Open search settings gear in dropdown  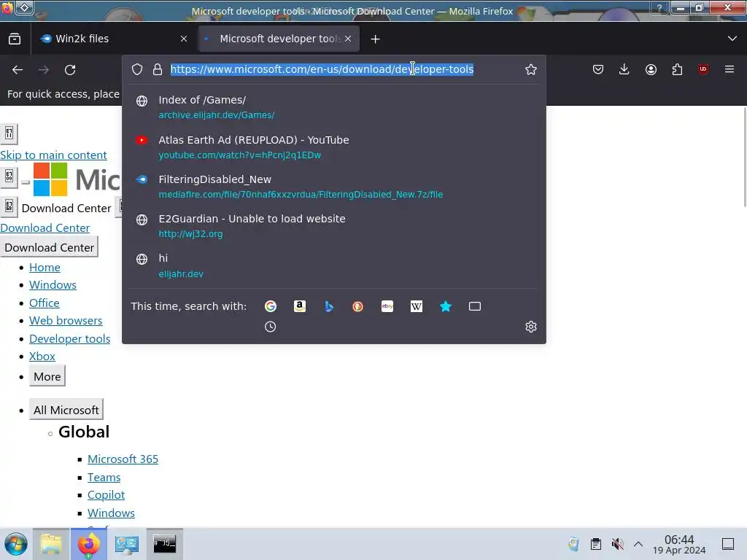[x=531, y=327]
